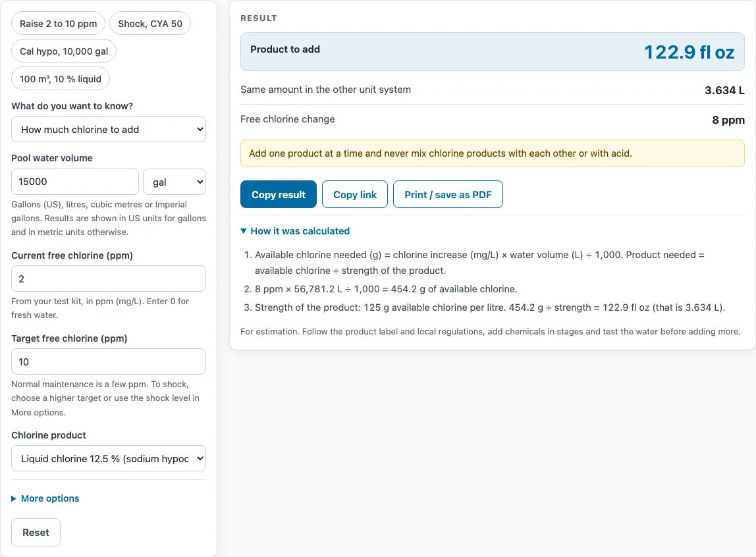The image size is (756, 557).
Task: Click the 'Free chlorine change' label
Action: 287,119
